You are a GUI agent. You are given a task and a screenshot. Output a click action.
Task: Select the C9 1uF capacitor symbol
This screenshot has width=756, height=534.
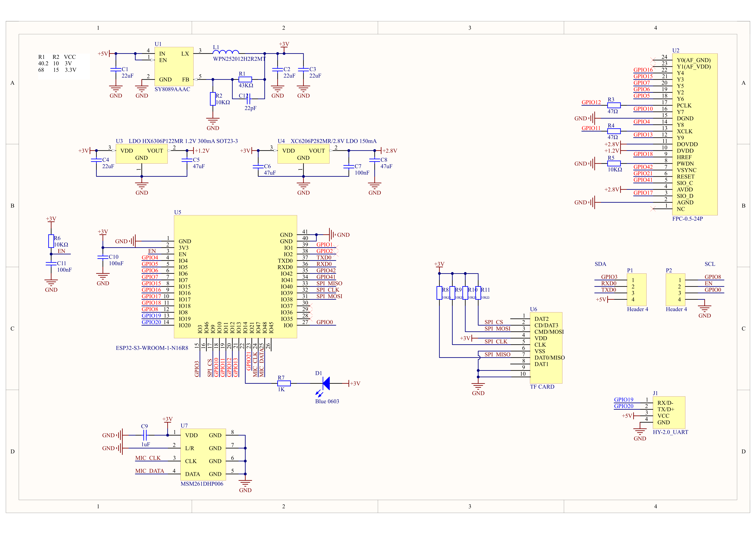pos(145,435)
